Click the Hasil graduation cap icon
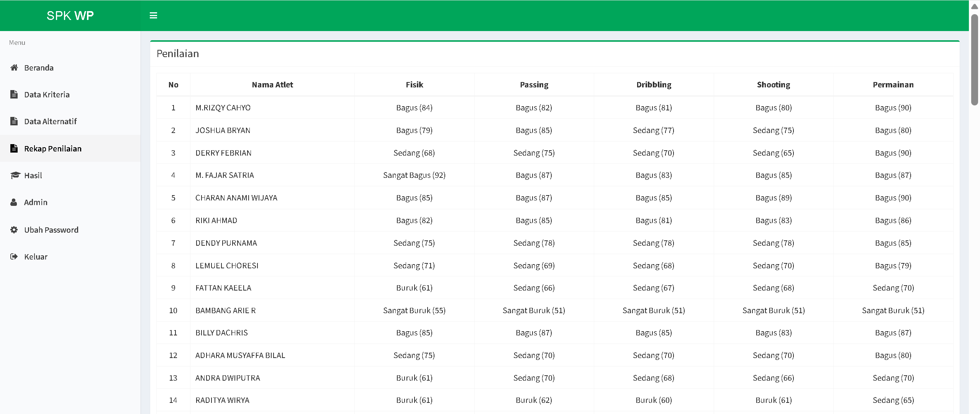The width and height of the screenshot is (980, 414). pos(15,176)
